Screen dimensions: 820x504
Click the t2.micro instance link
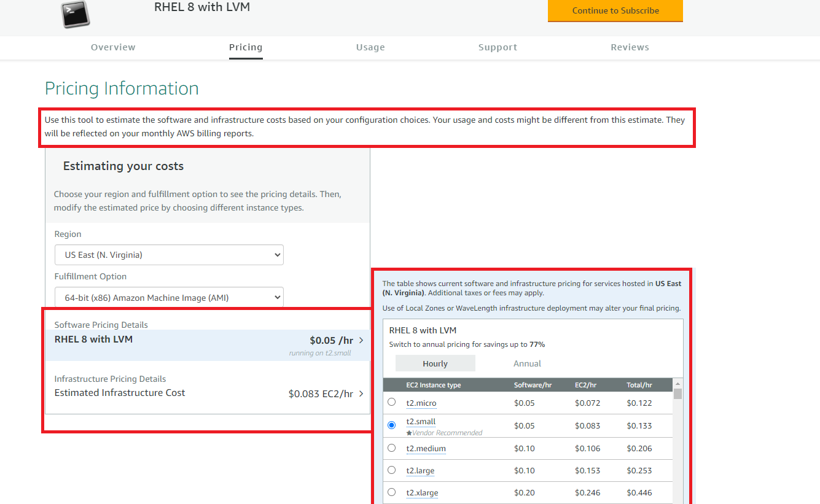421,403
